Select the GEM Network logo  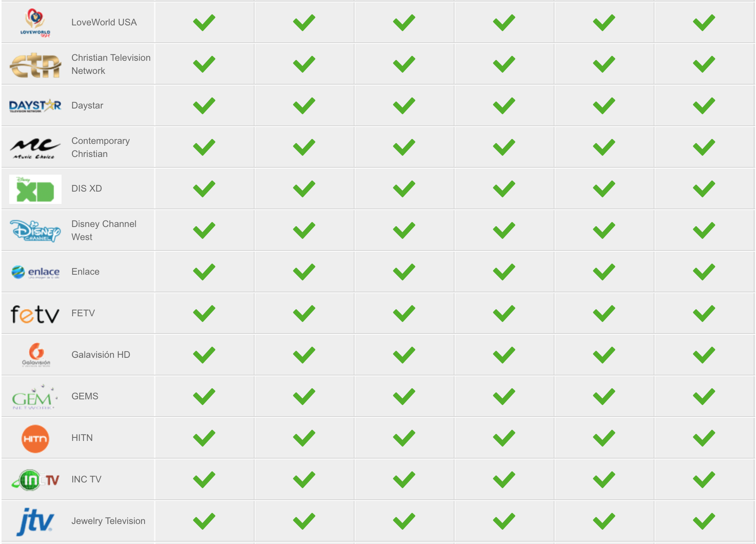(x=35, y=397)
